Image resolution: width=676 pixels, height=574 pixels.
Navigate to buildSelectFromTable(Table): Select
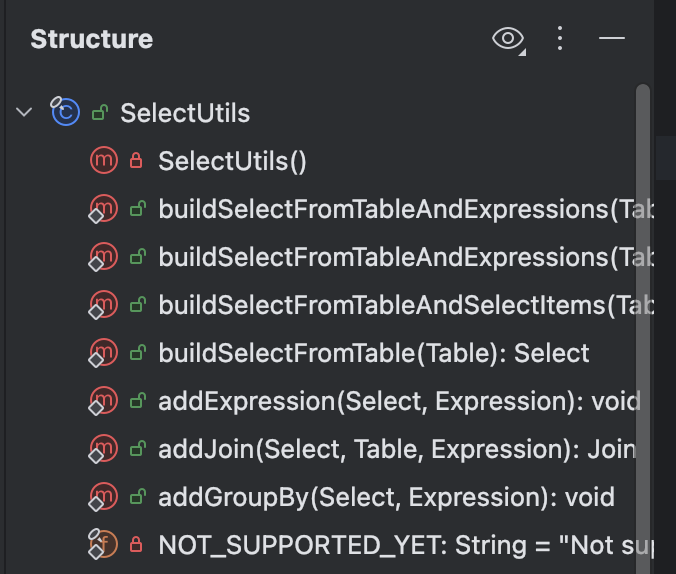(x=373, y=353)
